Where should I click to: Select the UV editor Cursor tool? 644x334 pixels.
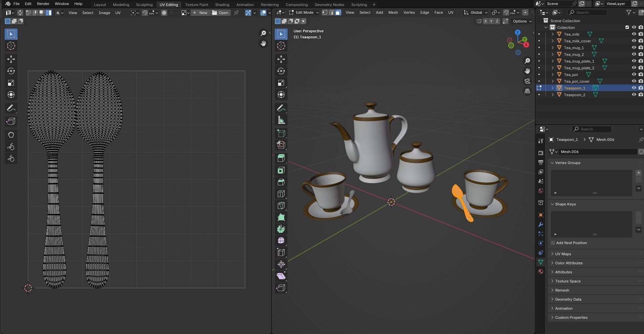(11, 46)
